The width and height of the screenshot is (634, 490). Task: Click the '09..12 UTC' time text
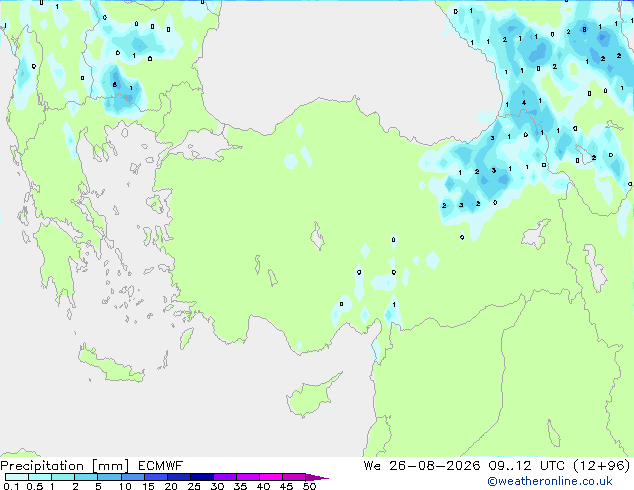pyautogui.click(x=526, y=466)
